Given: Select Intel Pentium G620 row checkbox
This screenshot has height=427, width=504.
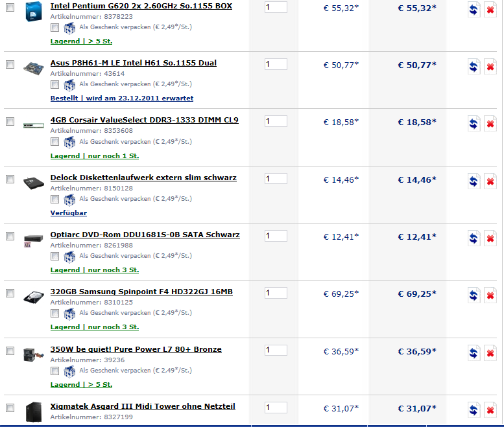Looking at the screenshot, I should point(10,7).
